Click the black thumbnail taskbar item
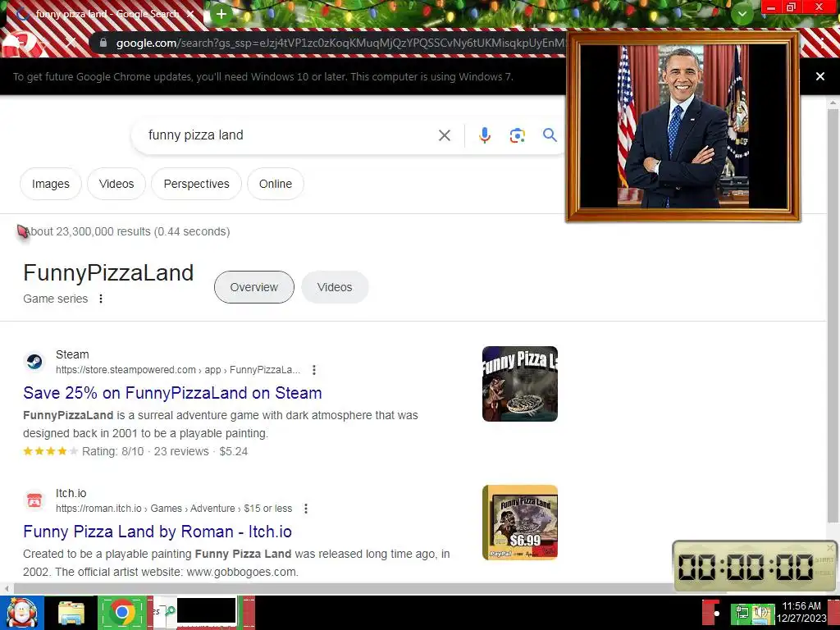840x630 pixels. [206, 610]
